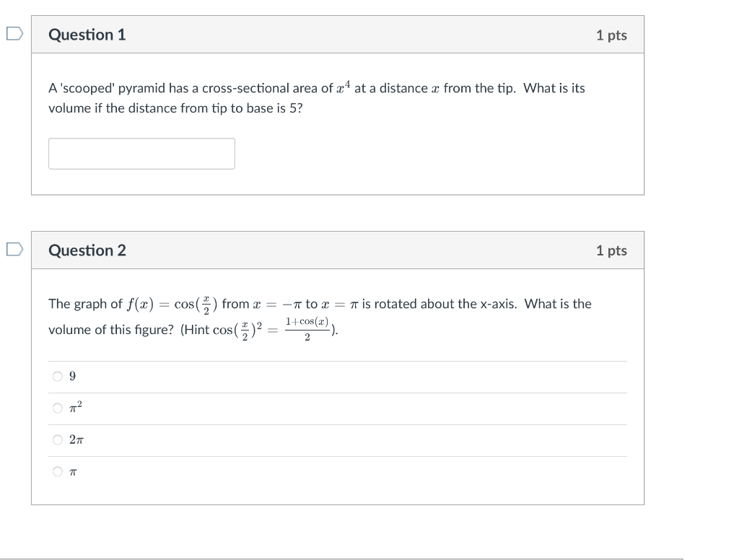Click the Question 2 title text

coord(87,250)
